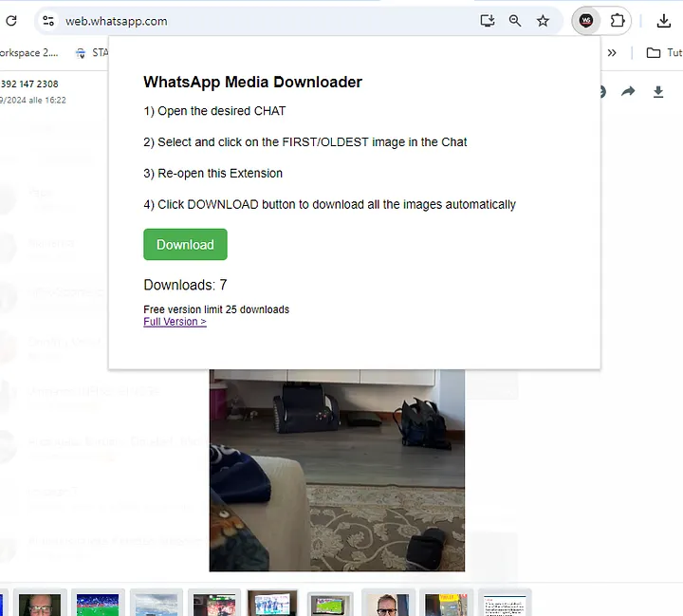Click the WhatsApp Media Downloader heading
The height and width of the screenshot is (616, 683).
click(x=252, y=82)
